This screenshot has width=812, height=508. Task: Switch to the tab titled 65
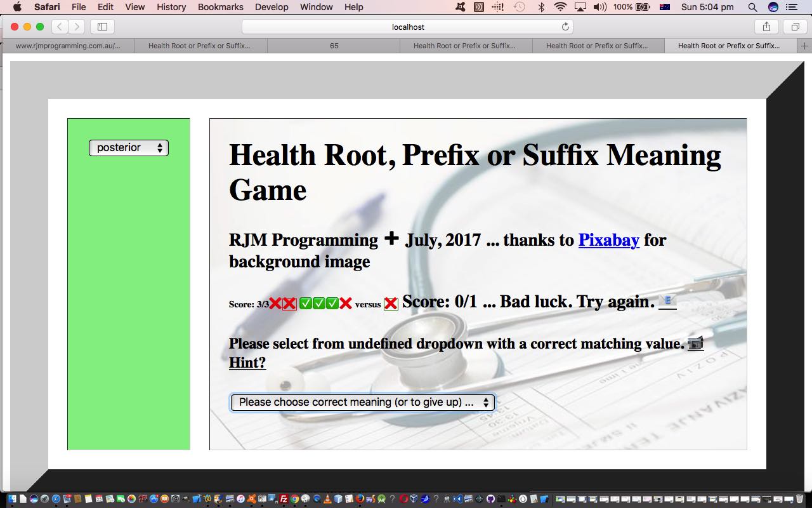tap(334, 46)
